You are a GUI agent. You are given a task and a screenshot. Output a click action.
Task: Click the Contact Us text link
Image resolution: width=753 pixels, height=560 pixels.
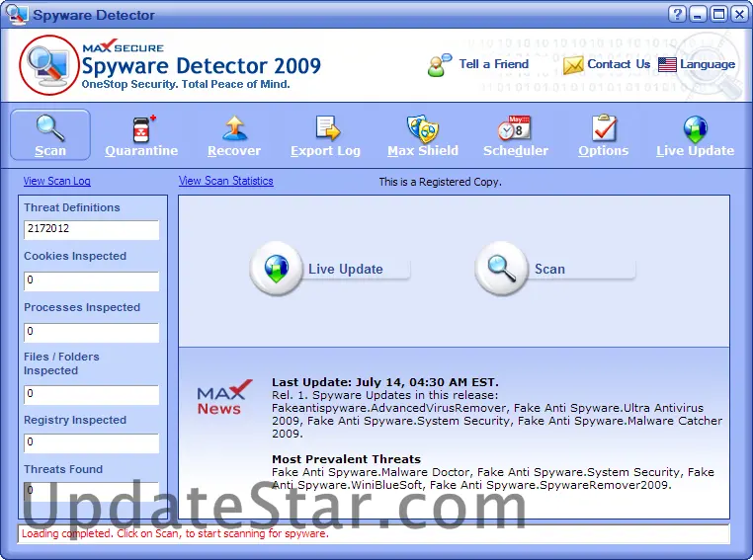(x=619, y=64)
